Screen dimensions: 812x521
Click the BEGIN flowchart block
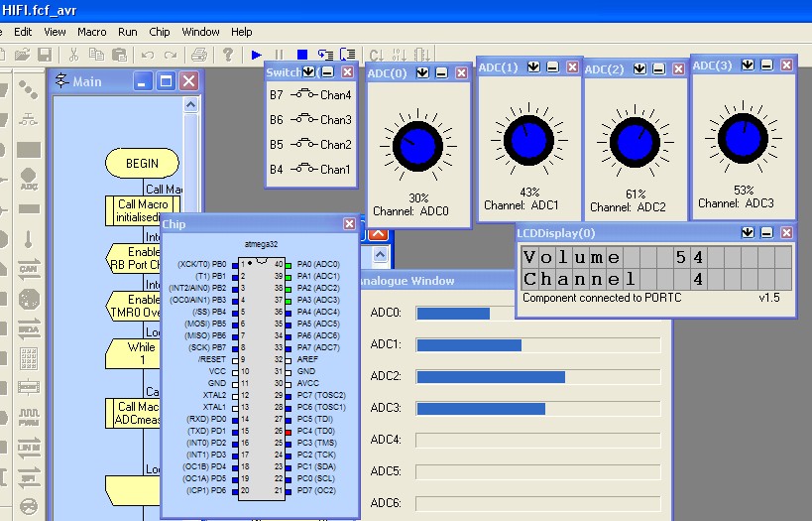pyautogui.click(x=142, y=163)
